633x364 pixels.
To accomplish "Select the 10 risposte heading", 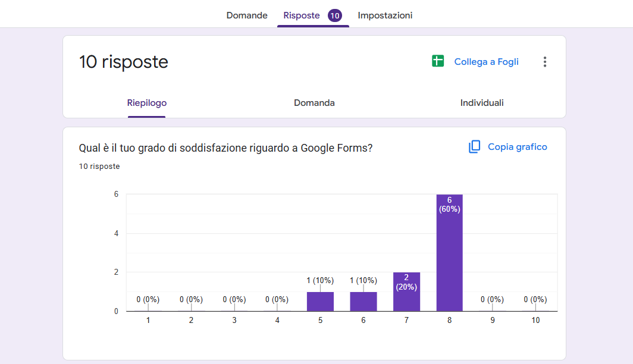I will pos(123,61).
